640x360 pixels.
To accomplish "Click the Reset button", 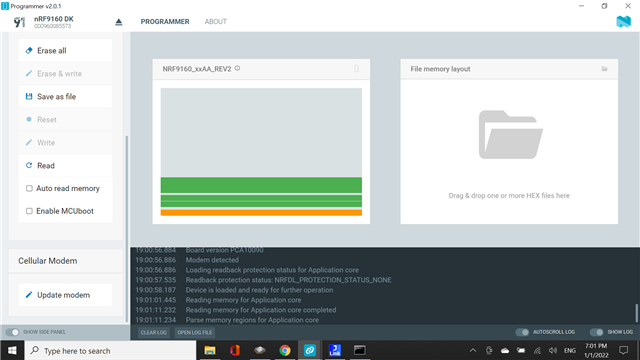I will click(65, 120).
